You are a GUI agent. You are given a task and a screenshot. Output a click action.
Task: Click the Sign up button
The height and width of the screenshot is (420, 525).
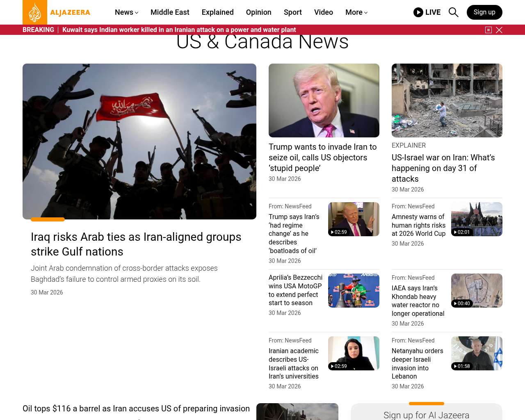click(x=484, y=12)
